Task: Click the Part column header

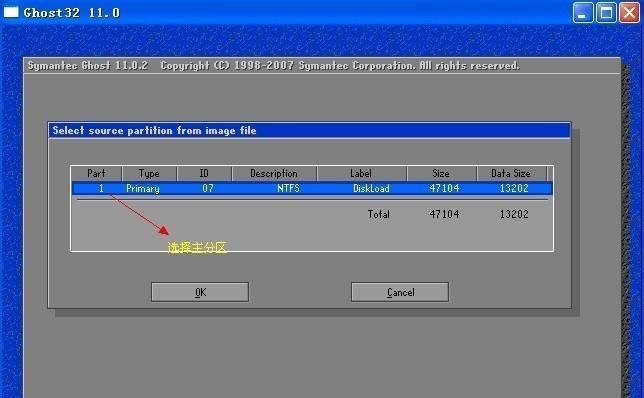Action: pyautogui.click(x=97, y=173)
